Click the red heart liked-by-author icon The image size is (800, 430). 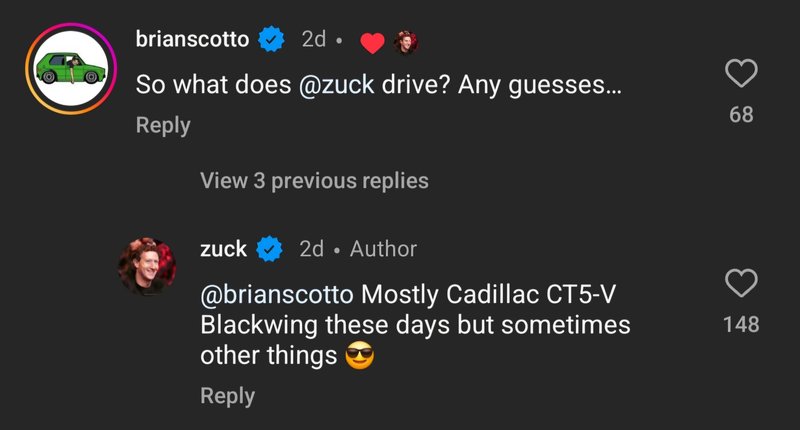pyautogui.click(x=372, y=43)
